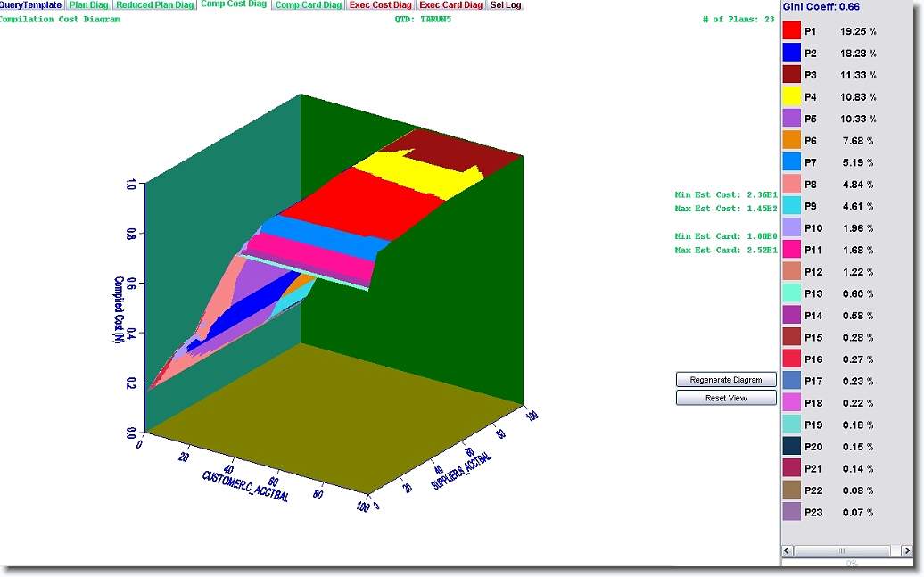Screen dimensions: 924x577
Task: Open the Reduced Plan Diag tab
Action: click(155, 5)
